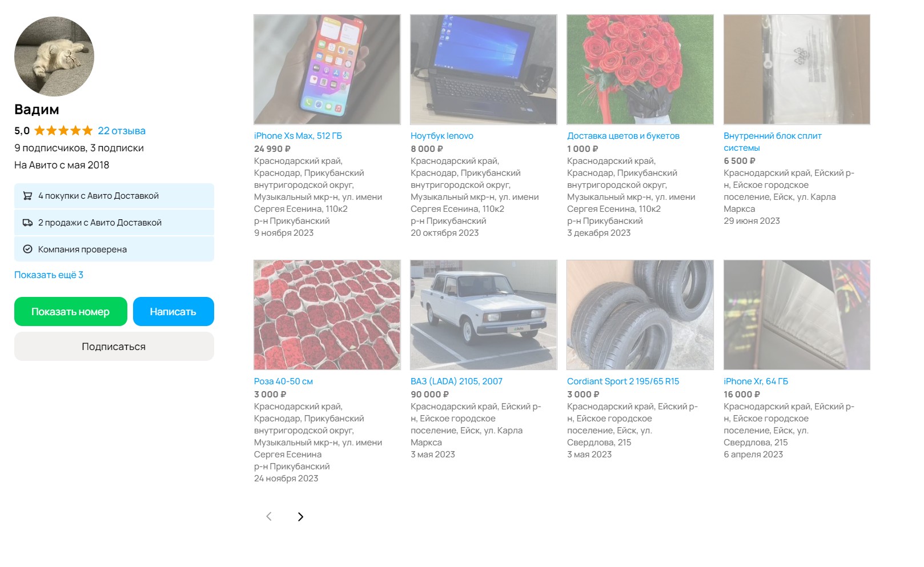
Task: Open Доставка цветов и букетов listing
Action: (623, 136)
